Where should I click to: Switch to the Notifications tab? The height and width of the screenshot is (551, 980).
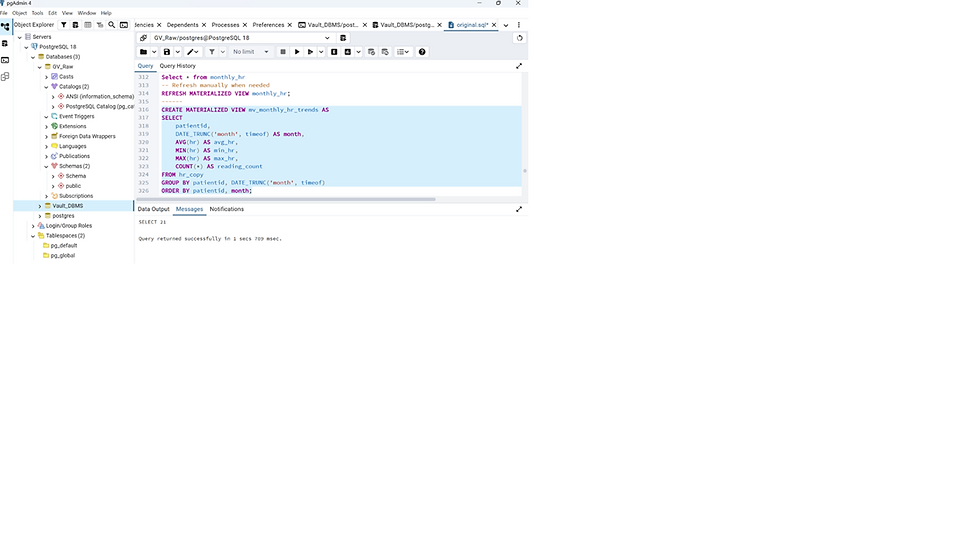[226, 209]
